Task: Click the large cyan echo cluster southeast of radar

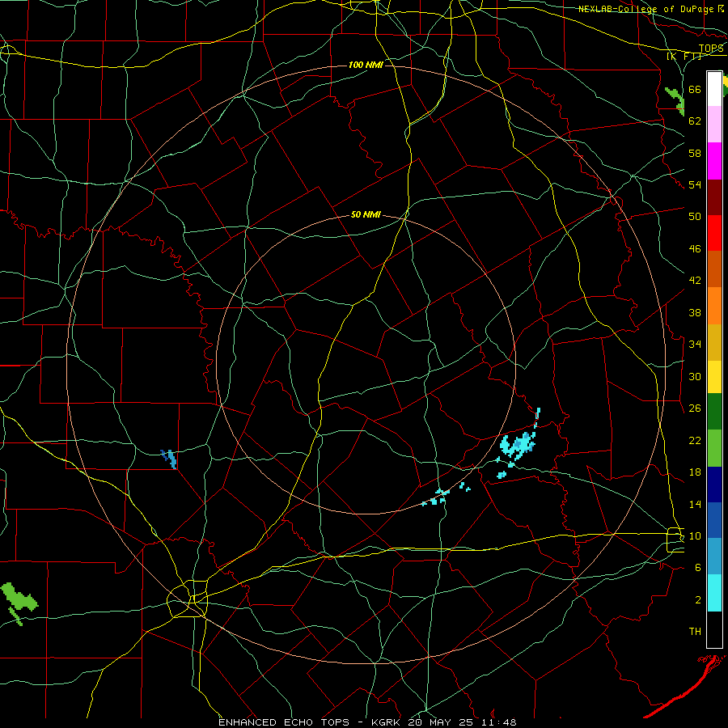Action: point(518,444)
